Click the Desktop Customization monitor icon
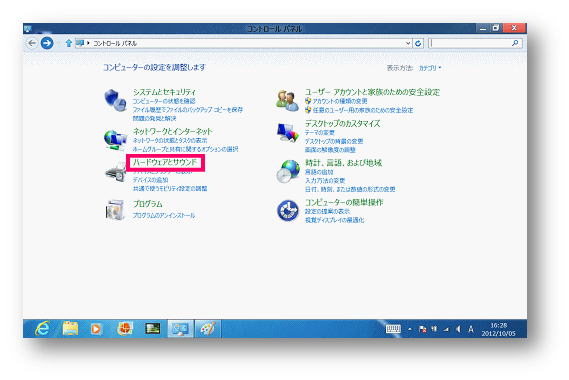Screen dimensions: 569x380 click(287, 132)
